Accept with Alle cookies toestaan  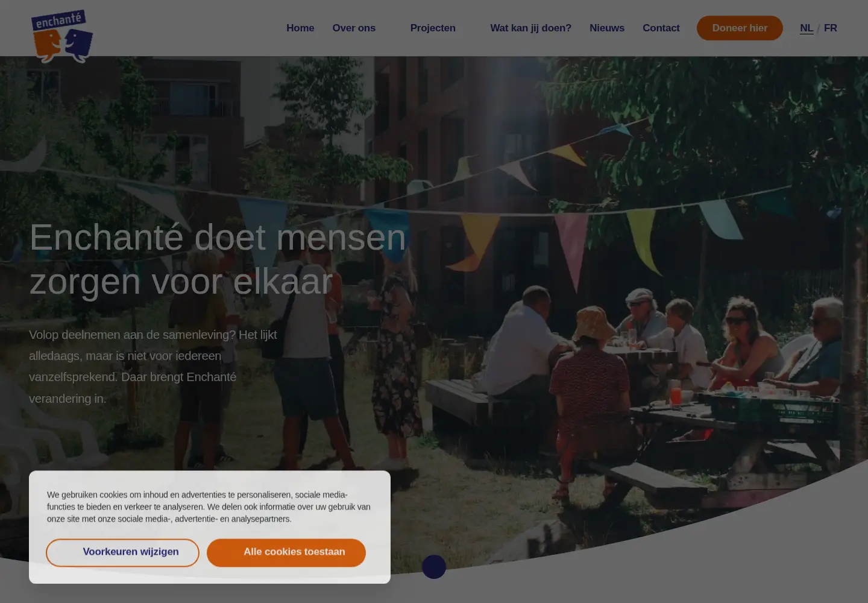click(286, 552)
